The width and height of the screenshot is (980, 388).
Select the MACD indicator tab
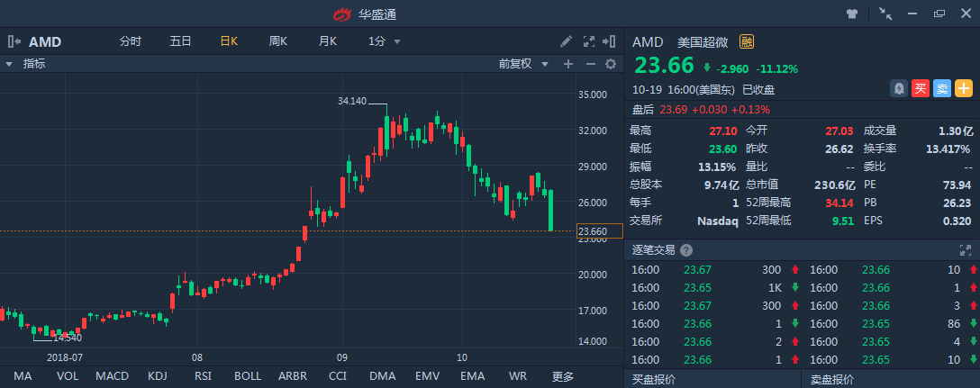113,375
